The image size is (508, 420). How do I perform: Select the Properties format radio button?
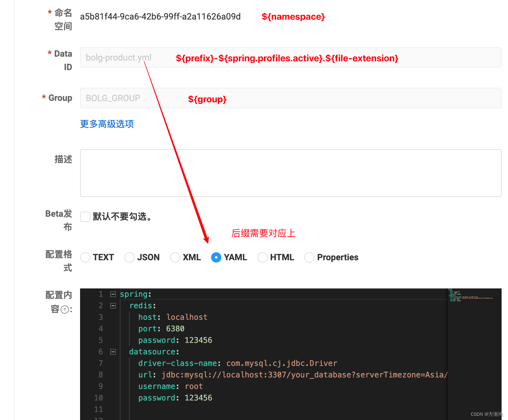click(309, 257)
